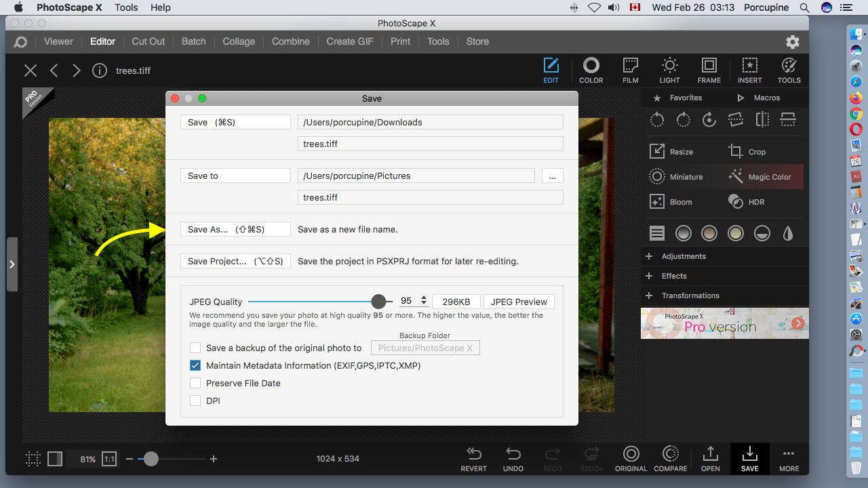Open the Help menu in menu bar

[161, 7]
